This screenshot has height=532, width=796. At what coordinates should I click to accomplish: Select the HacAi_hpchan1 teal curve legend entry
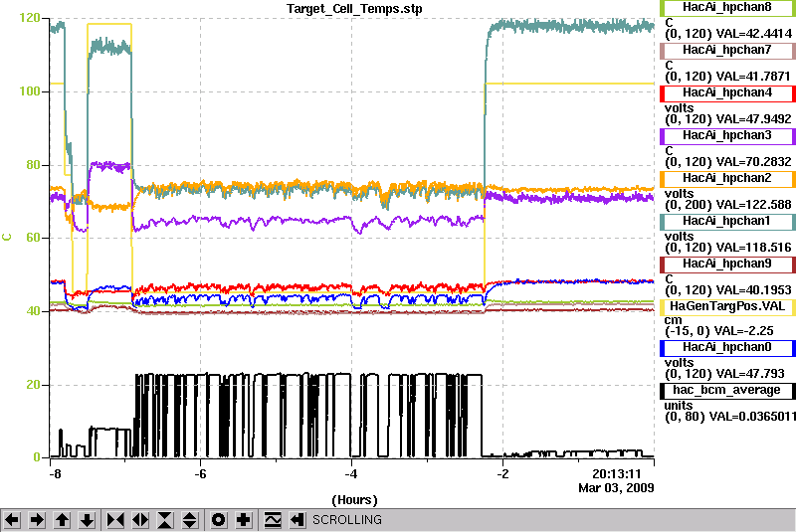[x=727, y=221]
